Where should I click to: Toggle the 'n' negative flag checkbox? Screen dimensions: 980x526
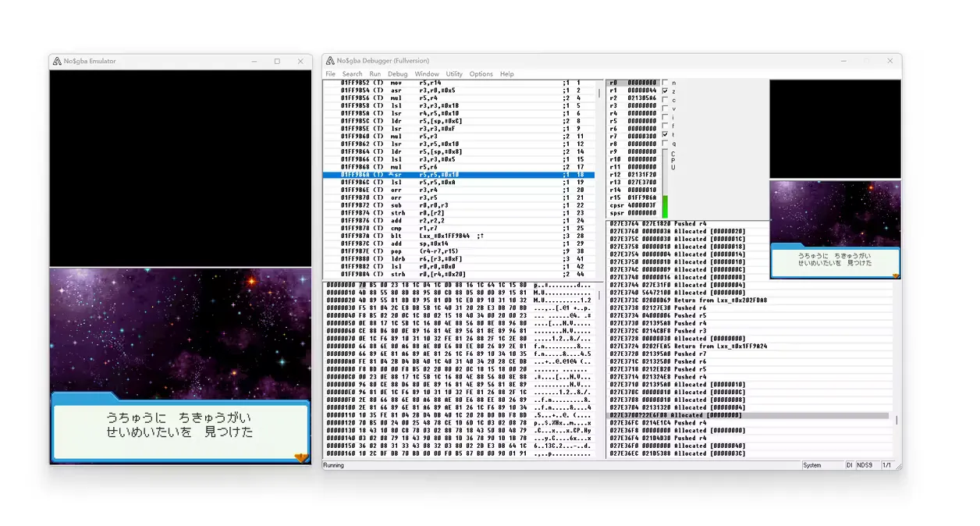tap(665, 83)
